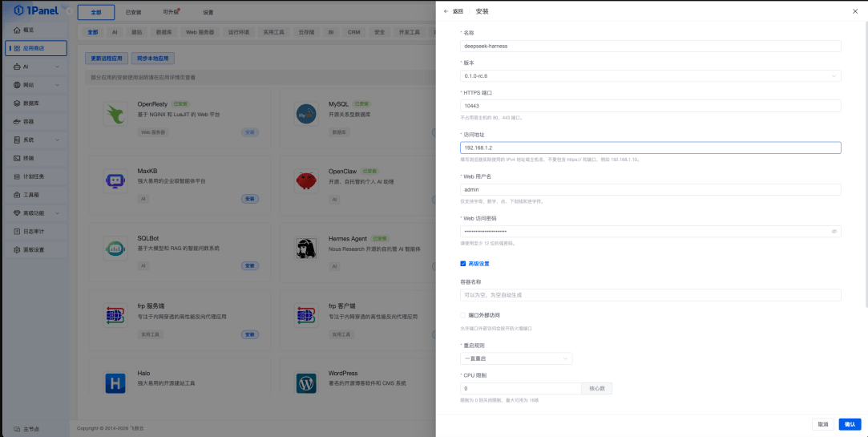Click the 访问地址 field 192.168.1.2

tap(651, 148)
